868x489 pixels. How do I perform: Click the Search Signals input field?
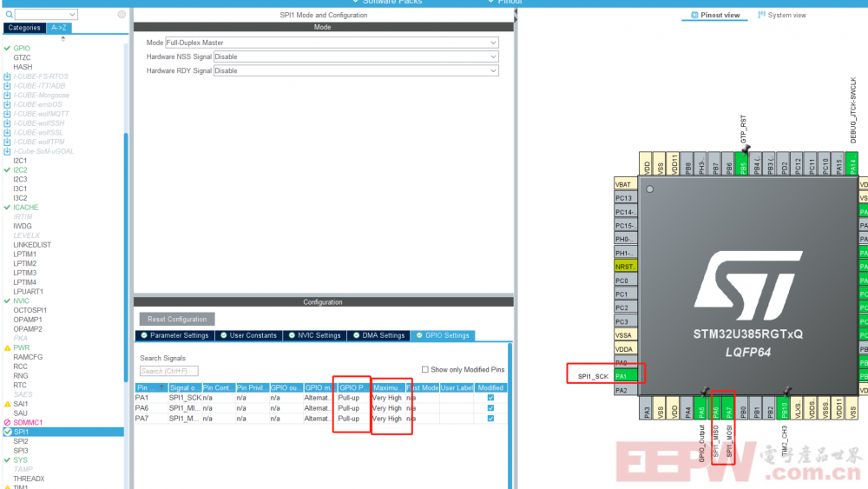click(169, 371)
